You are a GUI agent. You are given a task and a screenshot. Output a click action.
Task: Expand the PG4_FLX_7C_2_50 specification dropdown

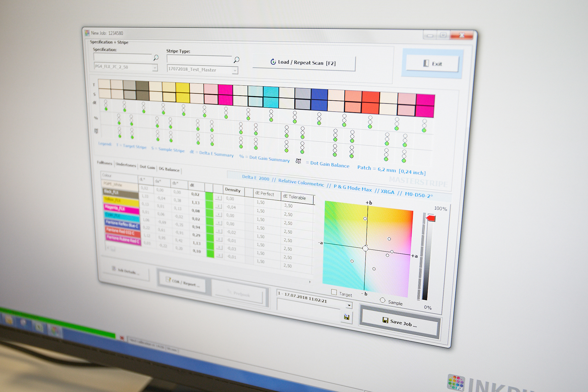[155, 68]
